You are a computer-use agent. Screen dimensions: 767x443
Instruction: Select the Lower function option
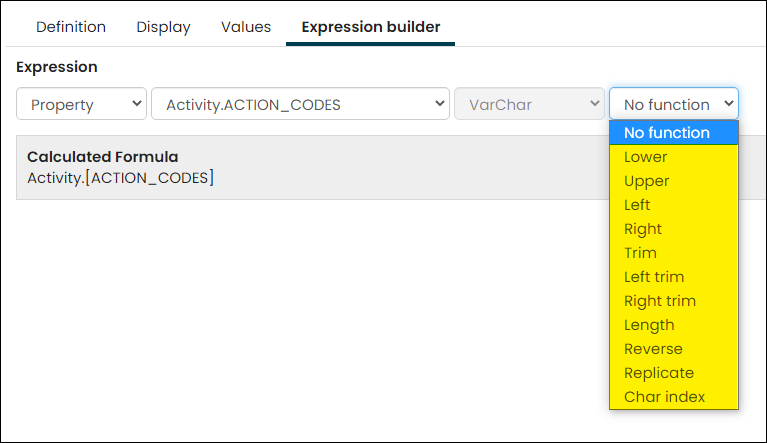pyautogui.click(x=674, y=157)
